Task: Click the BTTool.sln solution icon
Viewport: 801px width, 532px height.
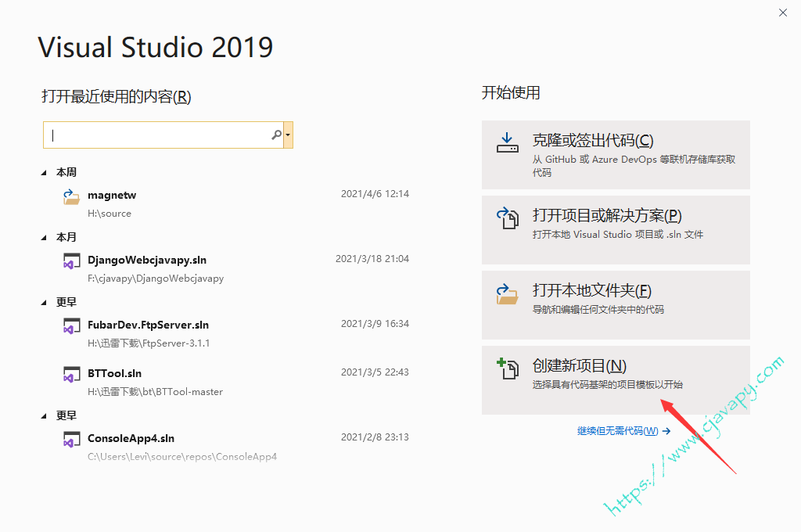Action: tap(71, 375)
